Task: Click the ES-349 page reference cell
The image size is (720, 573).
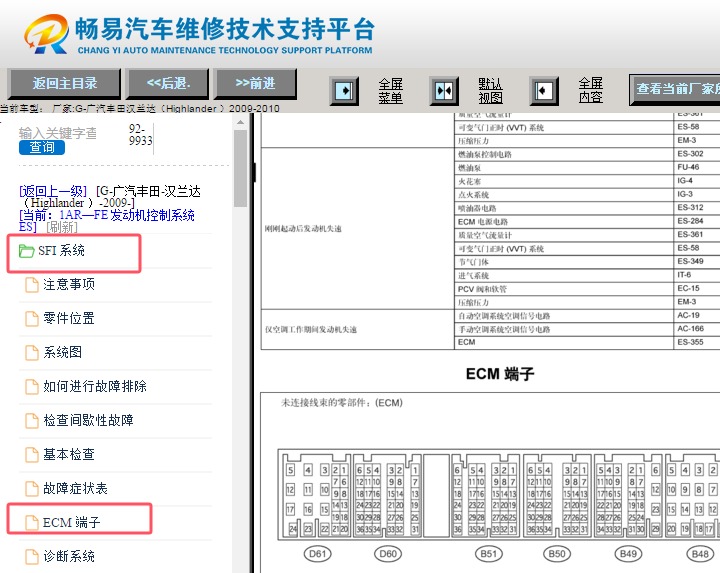Action: click(x=697, y=261)
